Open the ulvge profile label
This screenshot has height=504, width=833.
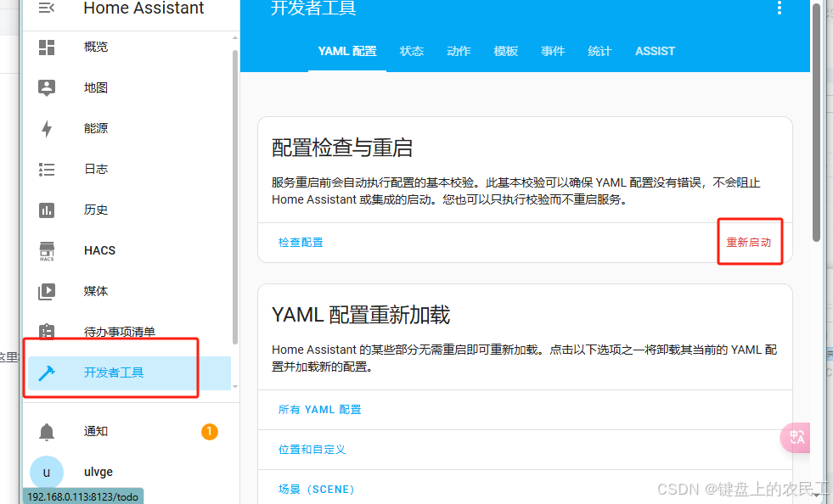pyautogui.click(x=98, y=472)
